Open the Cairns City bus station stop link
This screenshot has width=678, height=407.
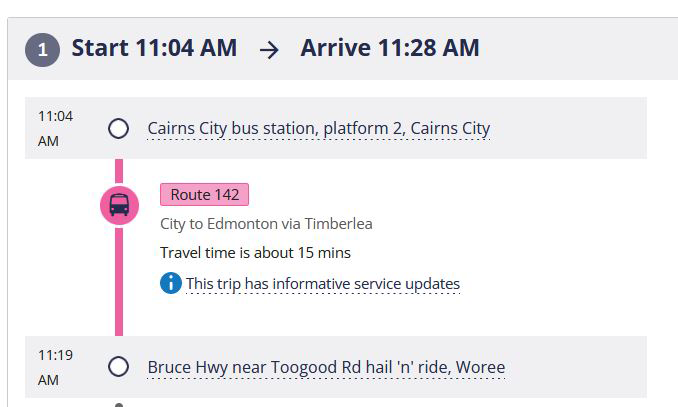[318, 128]
